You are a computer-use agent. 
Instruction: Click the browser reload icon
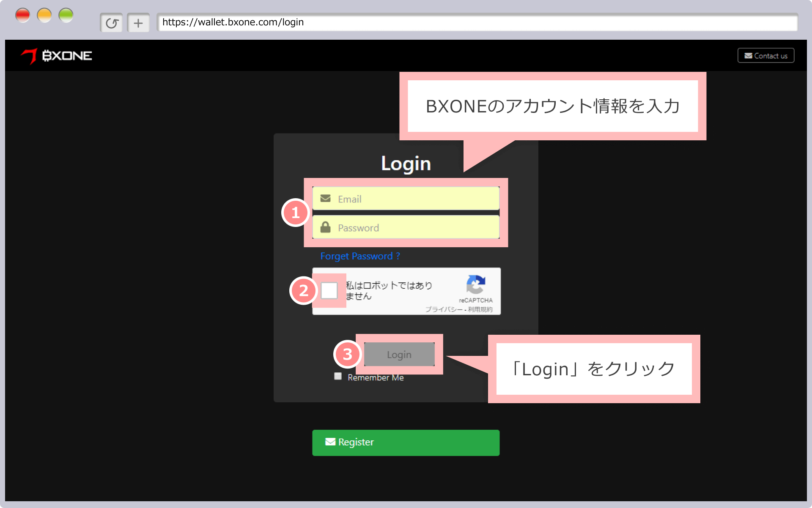(x=112, y=23)
